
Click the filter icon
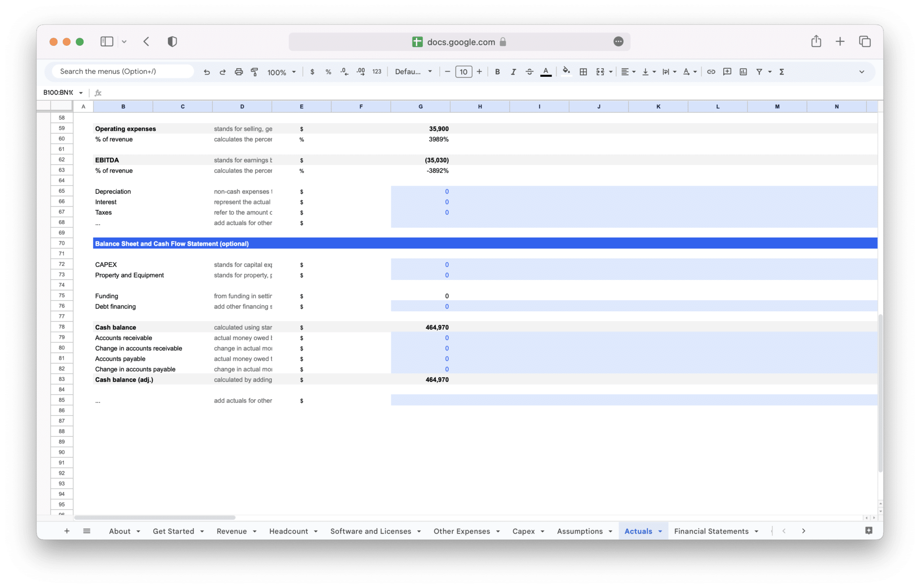tap(759, 72)
